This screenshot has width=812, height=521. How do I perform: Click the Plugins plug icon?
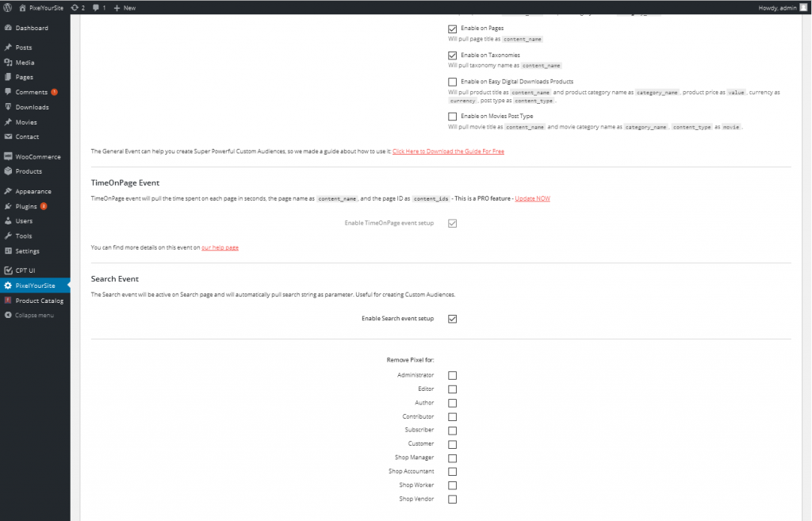coord(8,206)
